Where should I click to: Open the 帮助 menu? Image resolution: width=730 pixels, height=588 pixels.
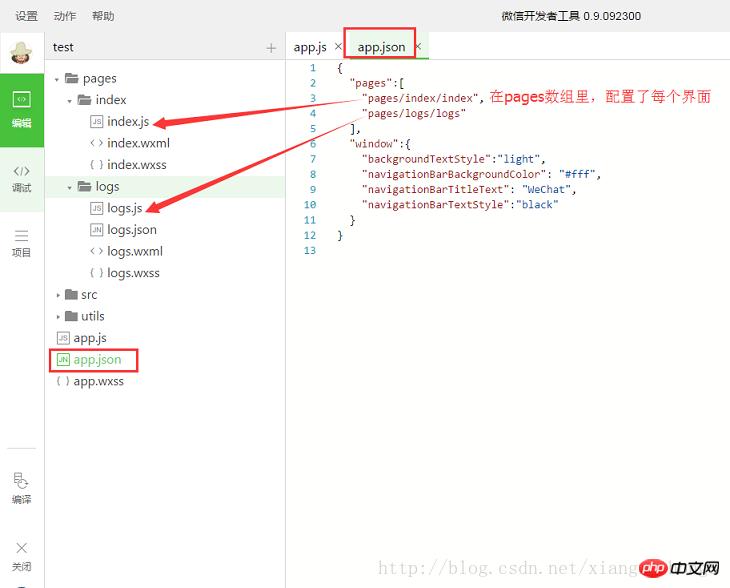(103, 16)
